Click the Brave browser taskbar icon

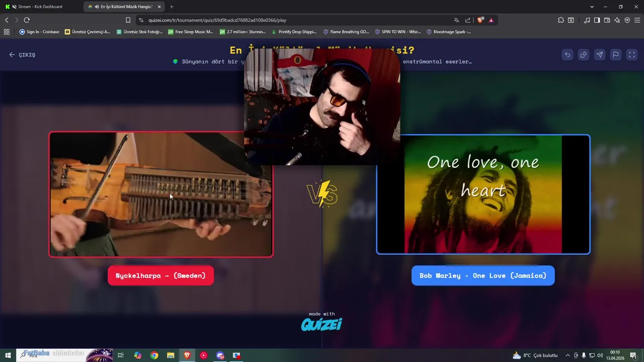(x=187, y=355)
